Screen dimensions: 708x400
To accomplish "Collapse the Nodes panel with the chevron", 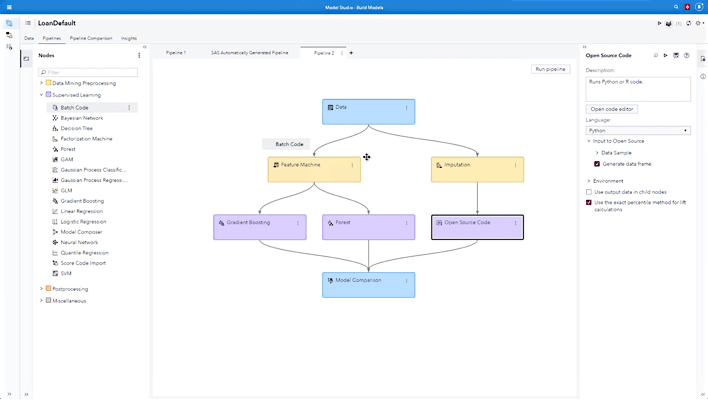I will click(x=145, y=47).
